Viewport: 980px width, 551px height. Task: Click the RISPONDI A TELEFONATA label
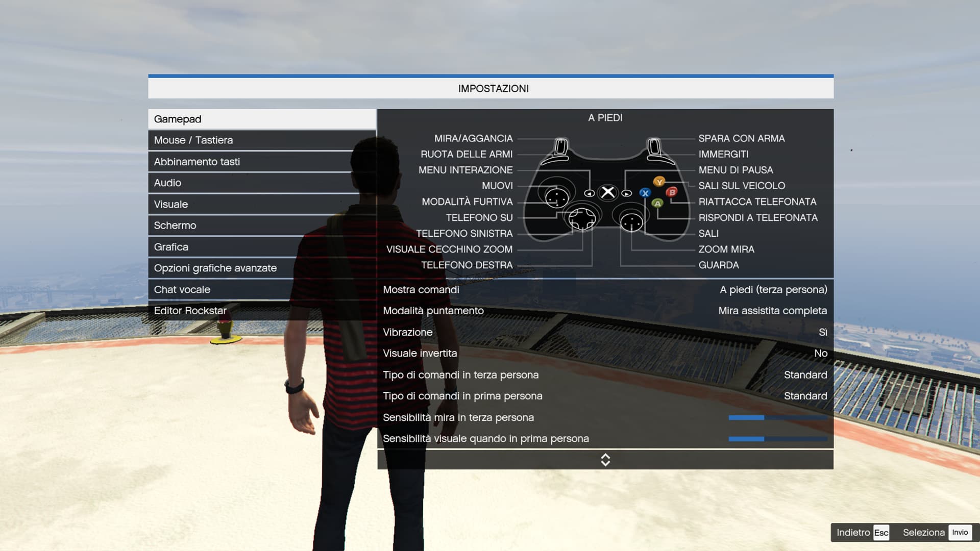(x=758, y=217)
